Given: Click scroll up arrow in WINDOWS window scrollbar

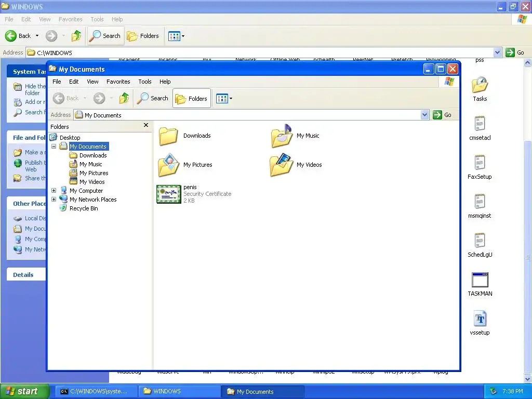Looking at the screenshot, I should 528,62.
